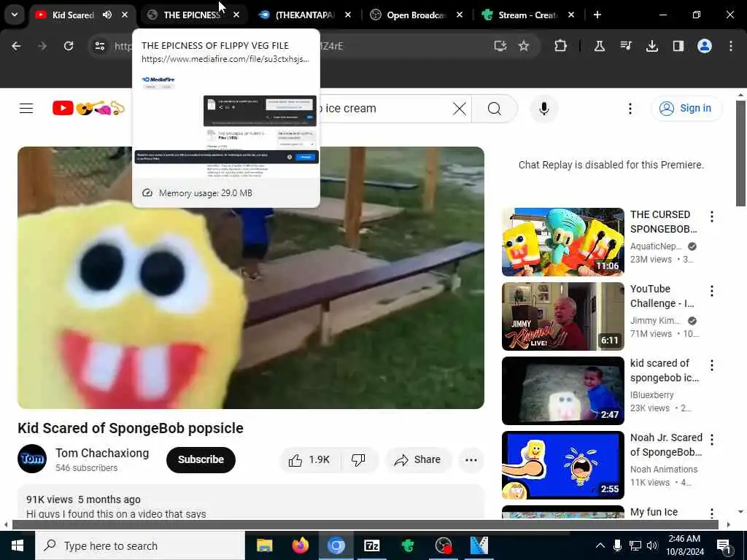Open the Chrome profile avatar
The width and height of the screenshot is (747, 560).
pyautogui.click(x=705, y=46)
